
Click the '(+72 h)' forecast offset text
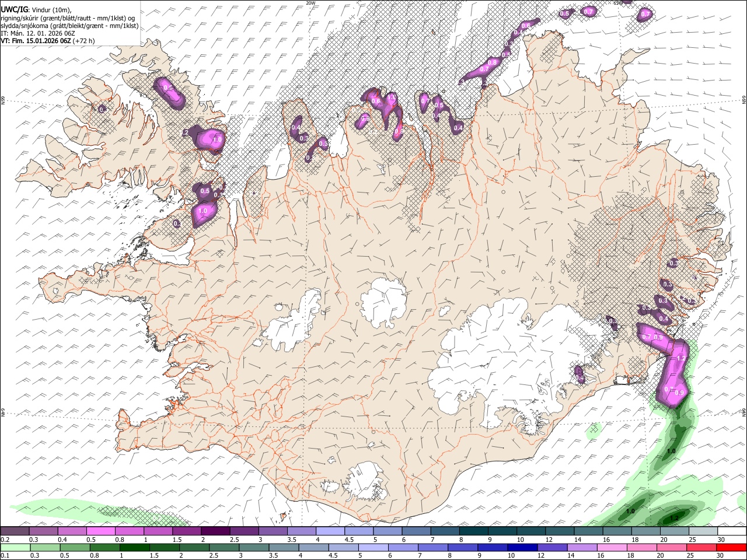click(x=84, y=41)
